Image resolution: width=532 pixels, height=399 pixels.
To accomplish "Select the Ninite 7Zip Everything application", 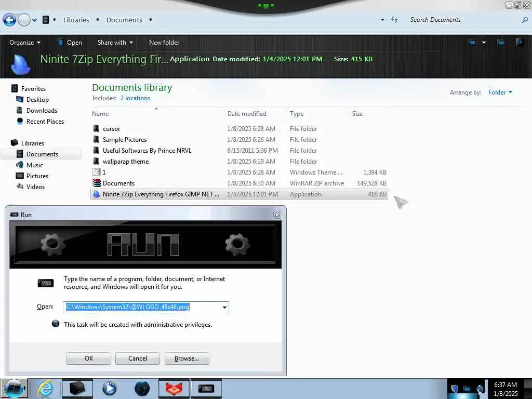I will [x=239, y=194].
